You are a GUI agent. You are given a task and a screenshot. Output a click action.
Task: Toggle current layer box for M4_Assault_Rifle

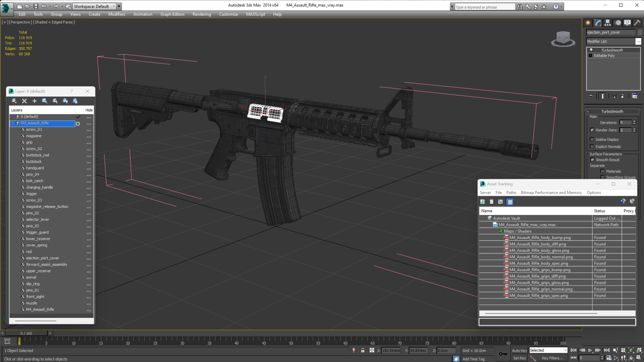78,123
